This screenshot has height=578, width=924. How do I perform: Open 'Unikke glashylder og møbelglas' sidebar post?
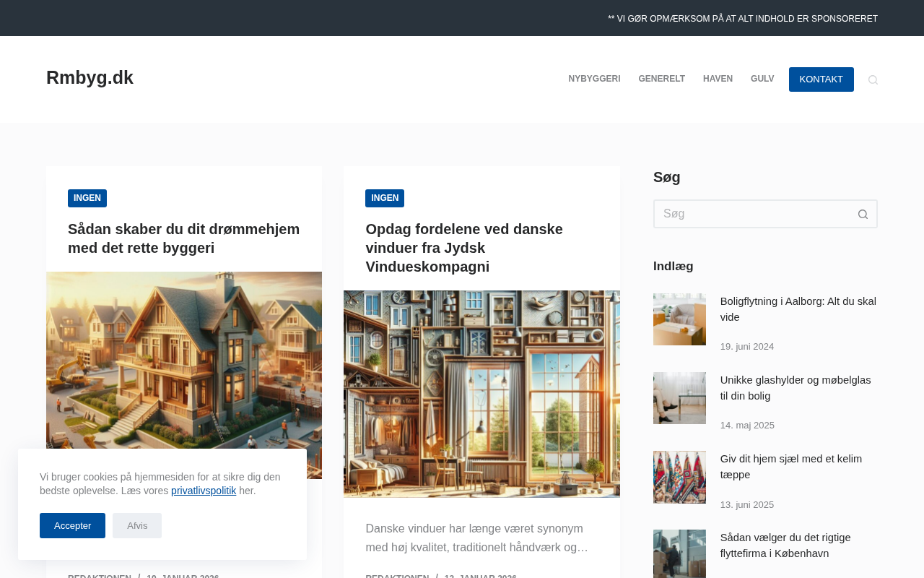pos(796,388)
